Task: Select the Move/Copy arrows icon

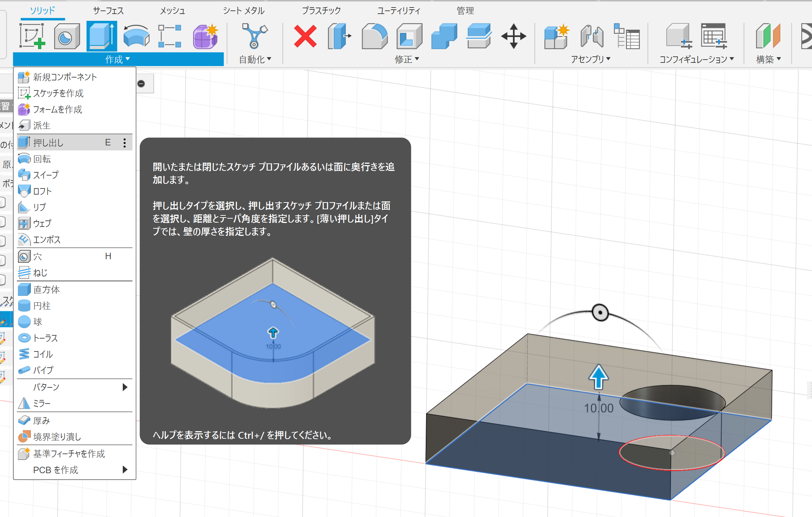Action: click(x=514, y=36)
